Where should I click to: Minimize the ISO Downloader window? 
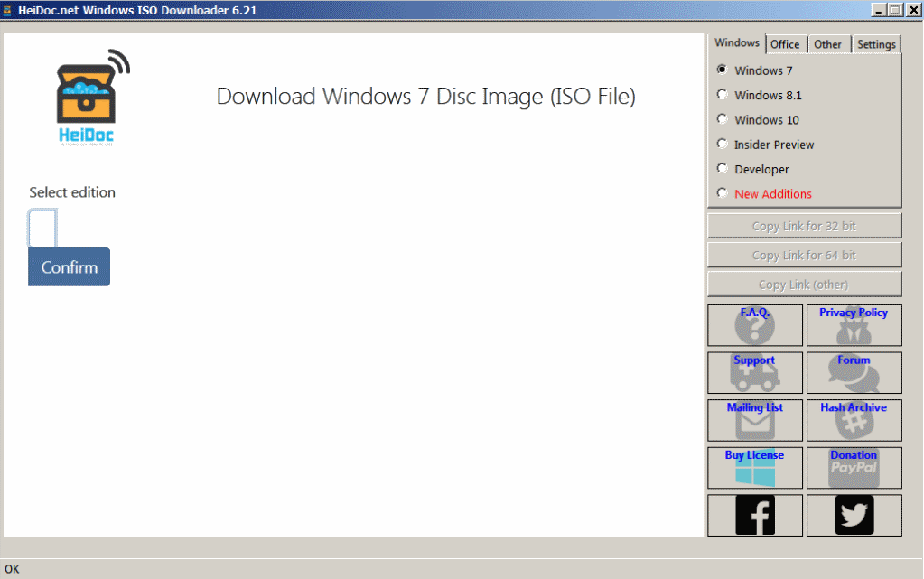(x=878, y=10)
